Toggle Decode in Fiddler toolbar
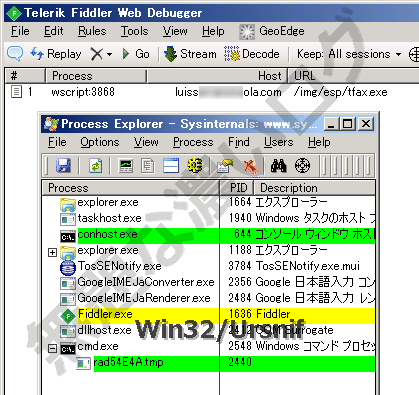The width and height of the screenshot is (419, 395). (x=252, y=54)
